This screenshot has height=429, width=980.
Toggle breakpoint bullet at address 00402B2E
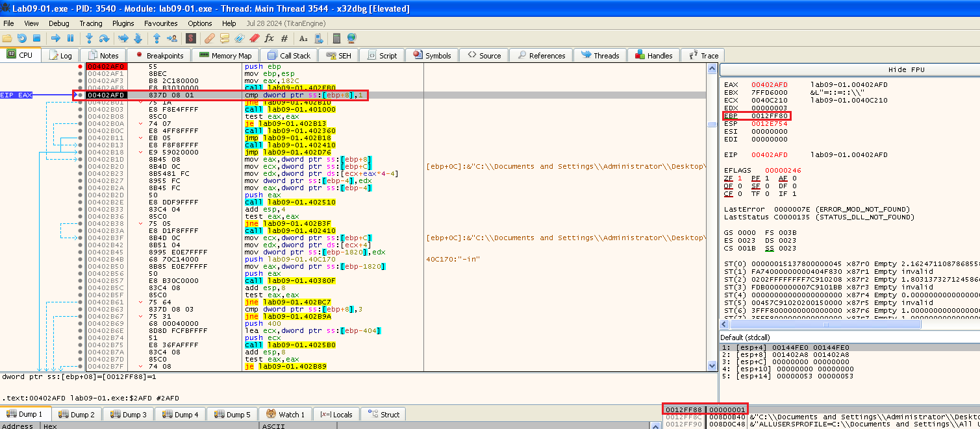80,202
